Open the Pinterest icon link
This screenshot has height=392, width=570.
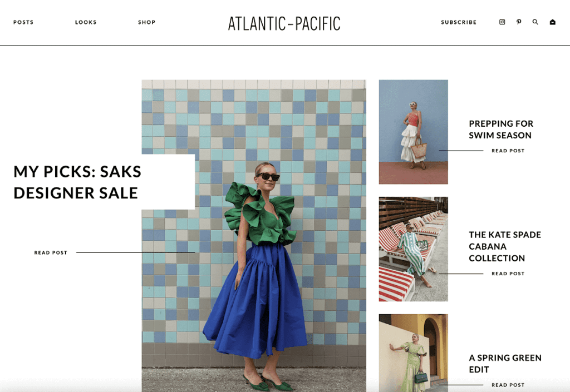tap(519, 22)
